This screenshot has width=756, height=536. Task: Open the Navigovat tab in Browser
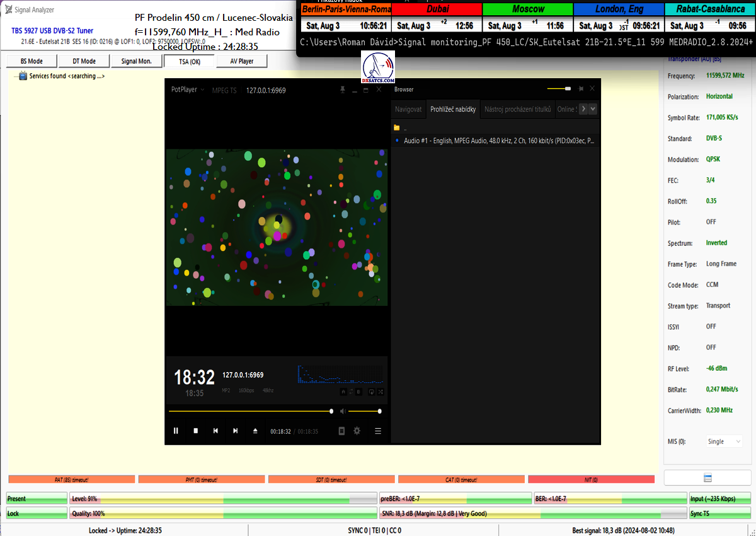click(408, 109)
